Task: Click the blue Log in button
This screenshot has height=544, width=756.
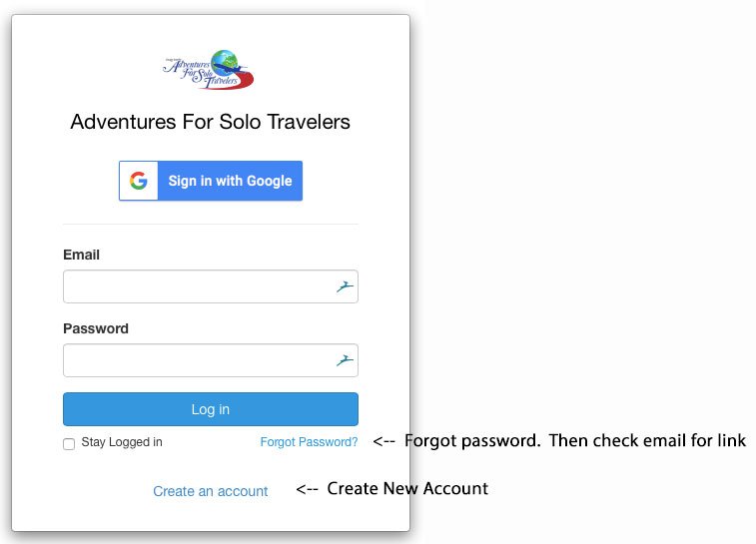Action: pyautogui.click(x=211, y=409)
